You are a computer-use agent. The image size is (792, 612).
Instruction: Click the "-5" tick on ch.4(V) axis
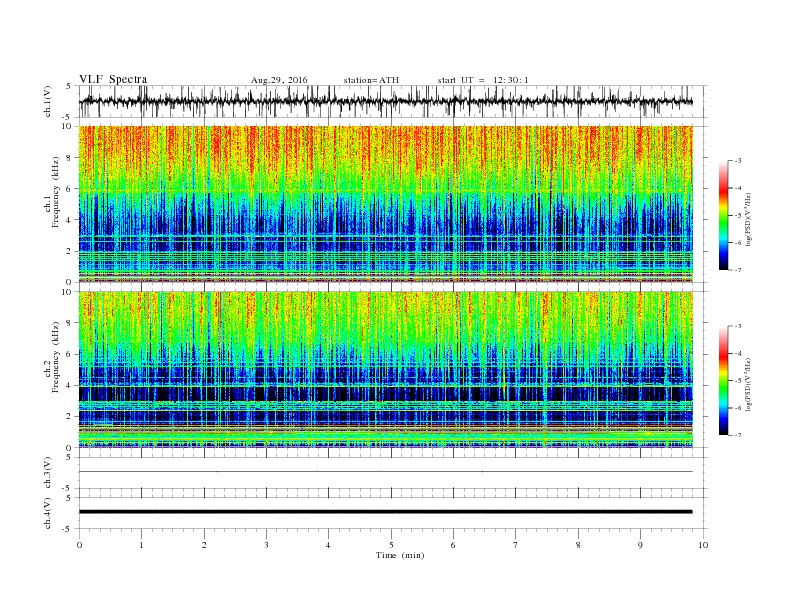68,529
